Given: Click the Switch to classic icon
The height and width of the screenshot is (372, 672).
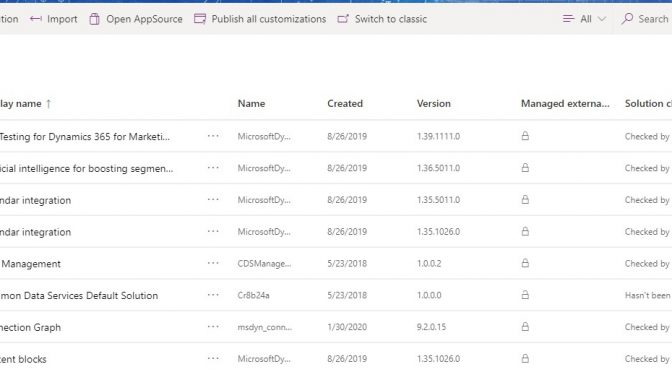Looking at the screenshot, I should 343,19.
